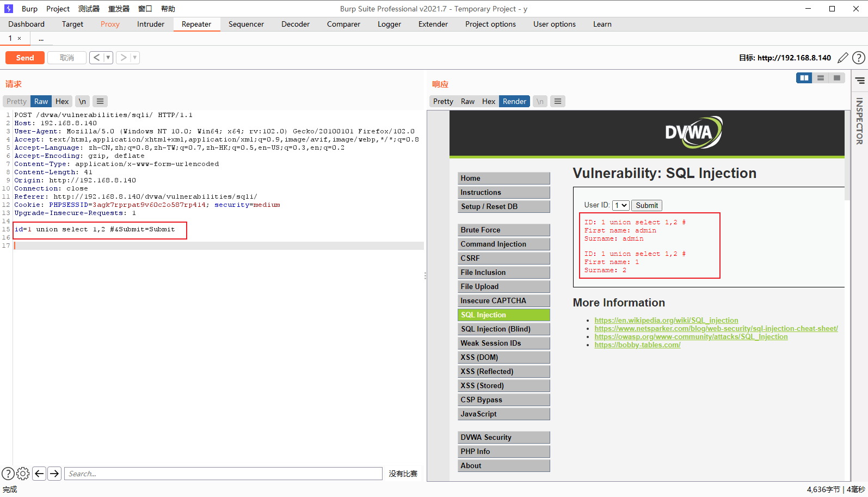Open the 重发器 menu
The image size is (868, 497).
[119, 9]
